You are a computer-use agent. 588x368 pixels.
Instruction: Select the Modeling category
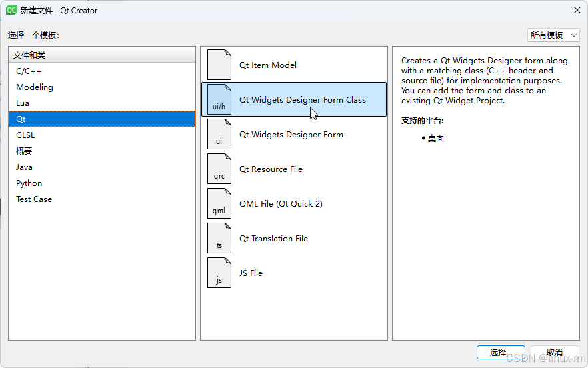[102, 87]
